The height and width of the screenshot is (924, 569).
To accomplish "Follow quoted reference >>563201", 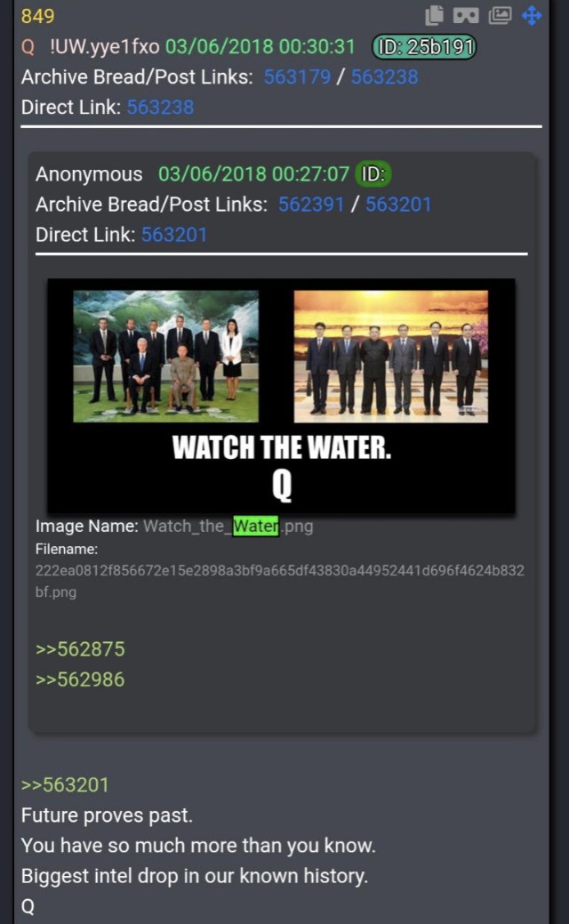I will (65, 785).
